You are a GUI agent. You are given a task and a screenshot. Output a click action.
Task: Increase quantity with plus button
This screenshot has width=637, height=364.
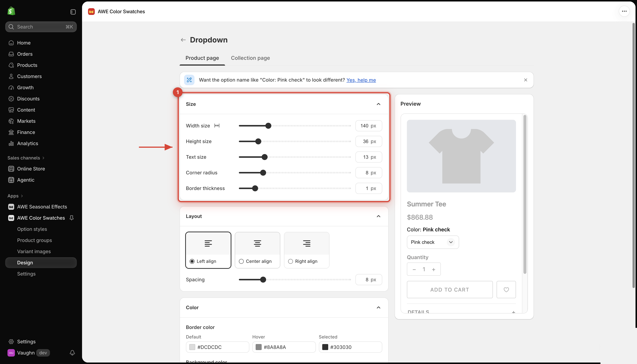[x=434, y=269]
